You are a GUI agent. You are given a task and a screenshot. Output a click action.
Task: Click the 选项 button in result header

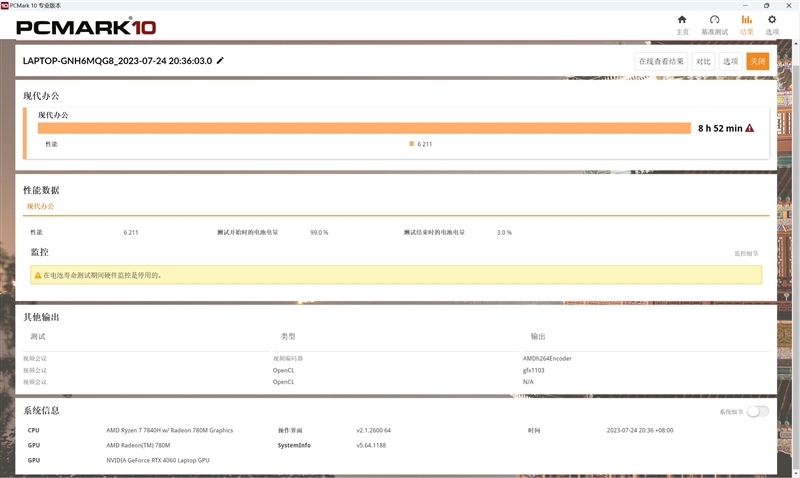click(x=730, y=61)
